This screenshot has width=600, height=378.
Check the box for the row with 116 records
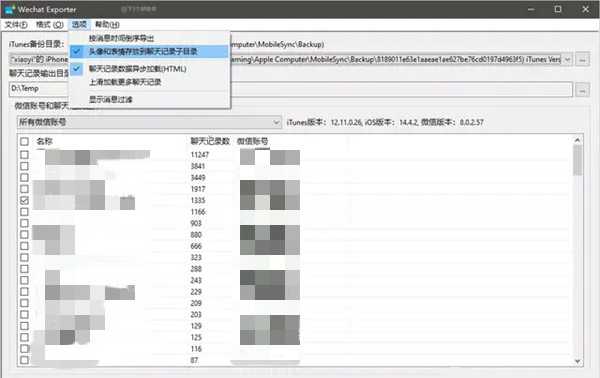point(24,349)
